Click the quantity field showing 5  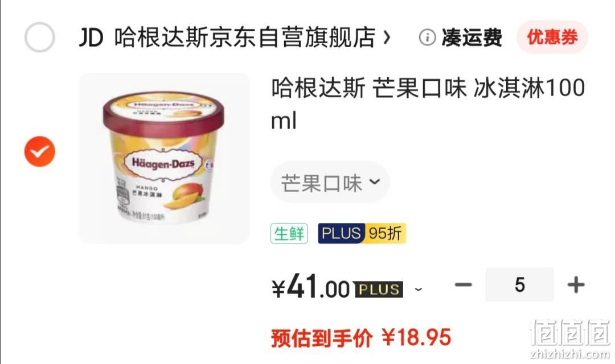(520, 284)
